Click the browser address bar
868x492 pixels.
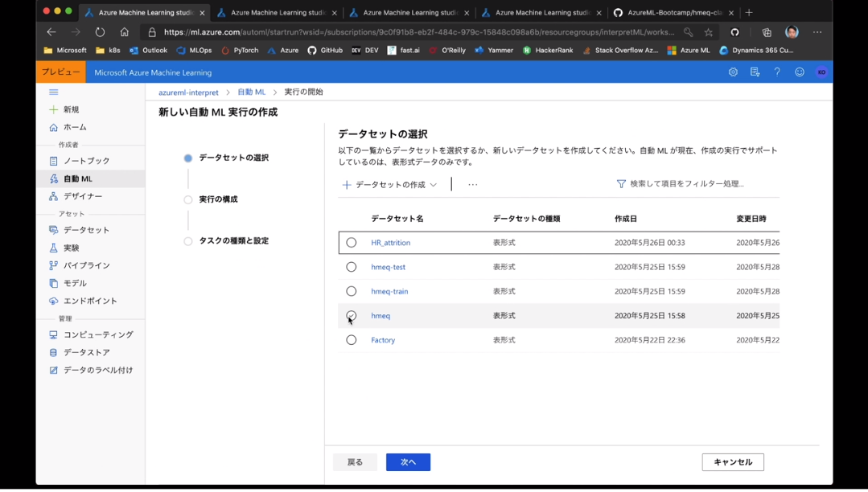[x=419, y=32]
